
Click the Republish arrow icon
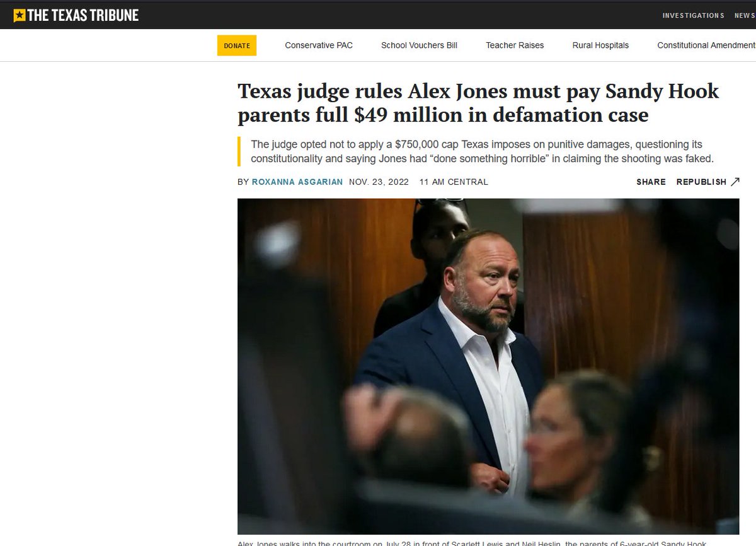click(735, 182)
